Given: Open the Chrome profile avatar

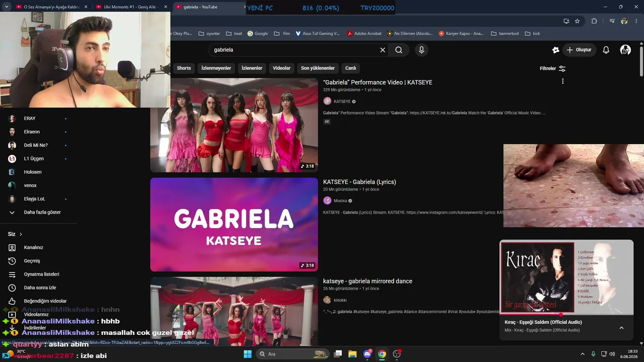Looking at the screenshot, I should click(624, 21).
